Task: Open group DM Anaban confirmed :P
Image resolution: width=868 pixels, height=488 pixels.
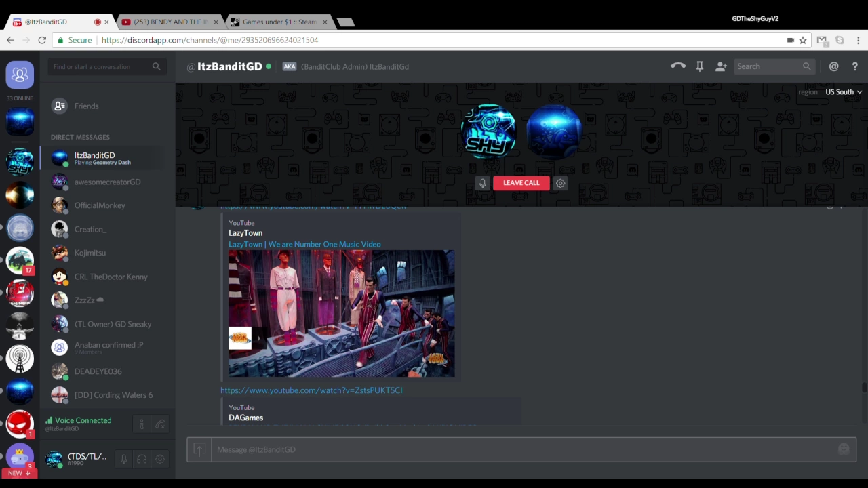Action: click(x=107, y=347)
